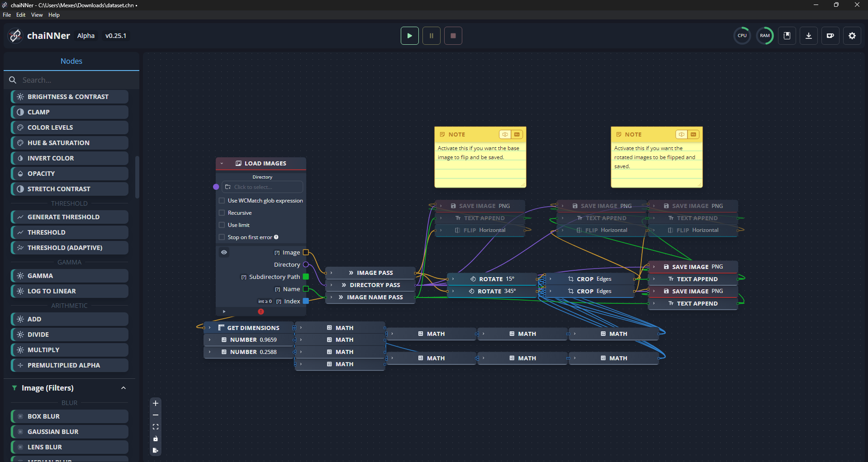Fit the view using the canvas control

(x=156, y=427)
